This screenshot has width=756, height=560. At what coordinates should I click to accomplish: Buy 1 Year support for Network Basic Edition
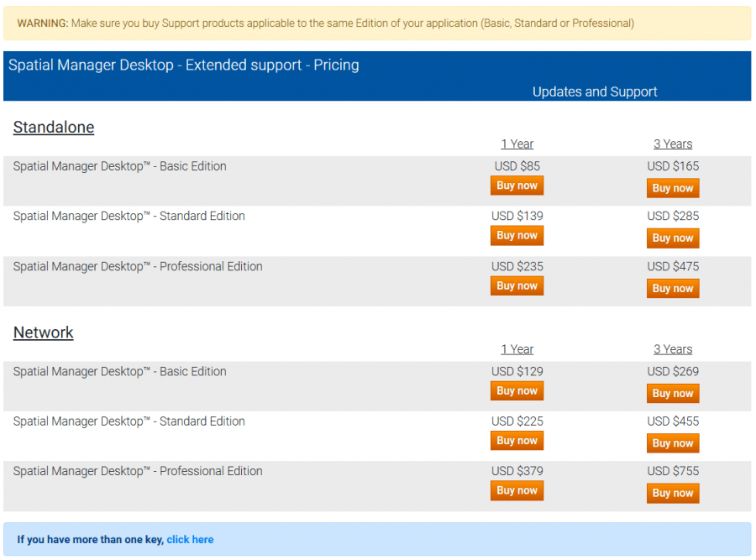tap(517, 390)
